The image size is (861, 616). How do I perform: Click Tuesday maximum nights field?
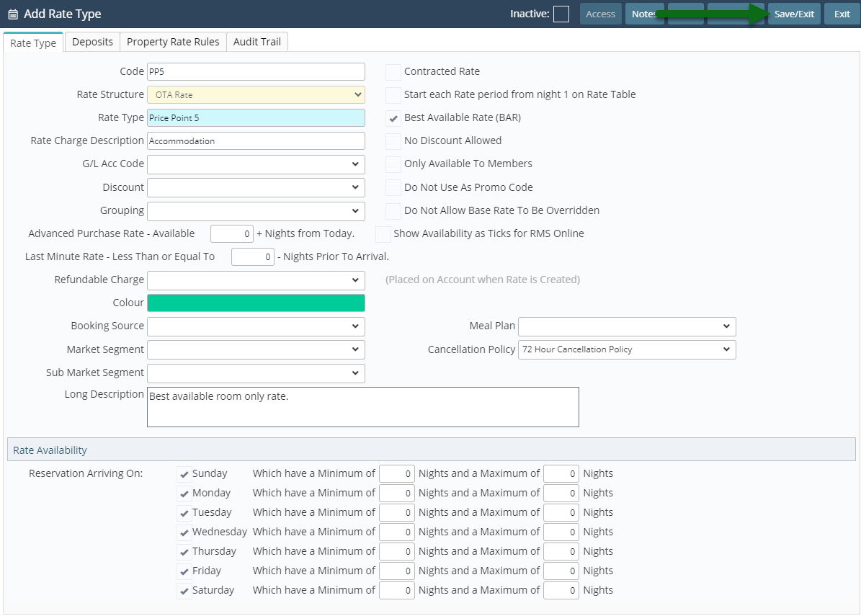coord(561,513)
